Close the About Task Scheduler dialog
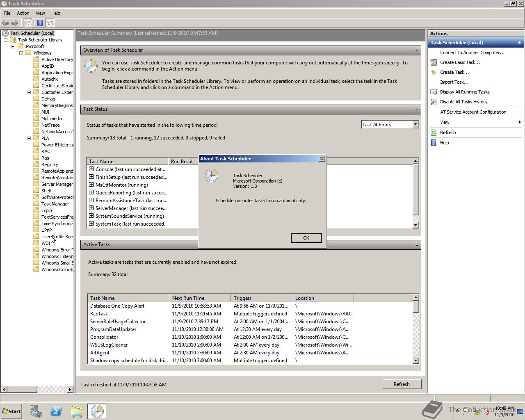Image resolution: width=525 pixels, height=420 pixels. click(322, 159)
